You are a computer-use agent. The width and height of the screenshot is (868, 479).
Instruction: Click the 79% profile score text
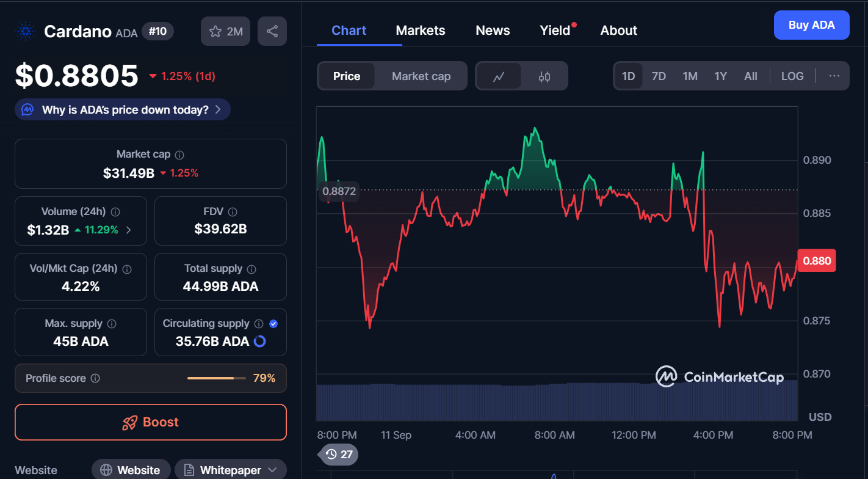[264, 378]
